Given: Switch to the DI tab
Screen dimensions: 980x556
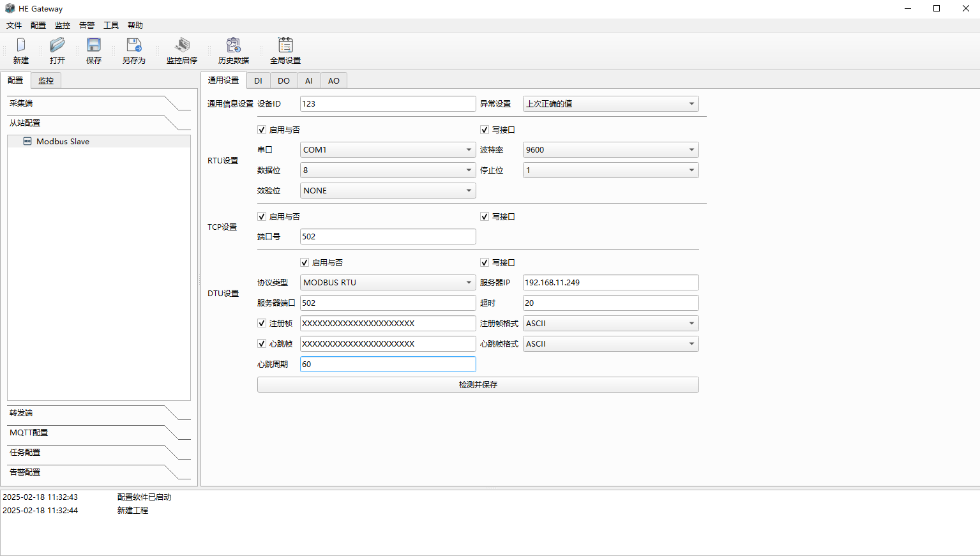Looking at the screenshot, I should (258, 80).
